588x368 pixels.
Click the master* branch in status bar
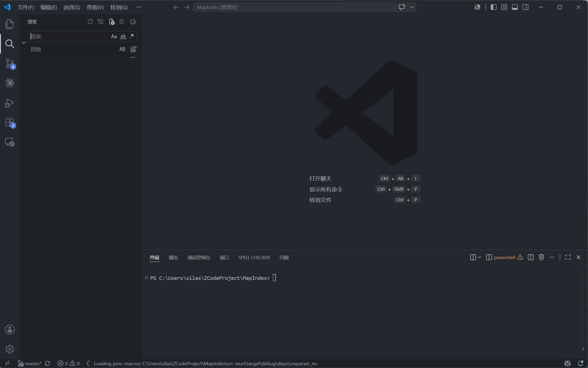click(30, 363)
